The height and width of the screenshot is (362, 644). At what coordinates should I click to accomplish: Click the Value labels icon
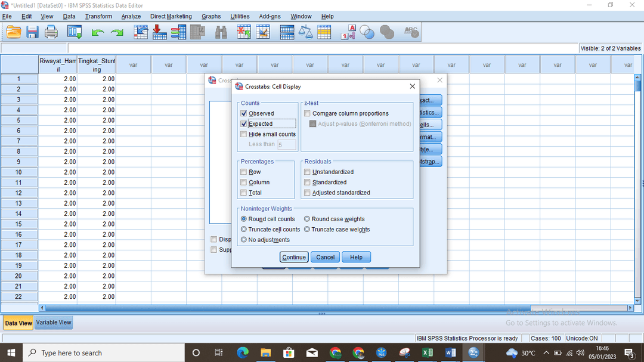pos(348,32)
